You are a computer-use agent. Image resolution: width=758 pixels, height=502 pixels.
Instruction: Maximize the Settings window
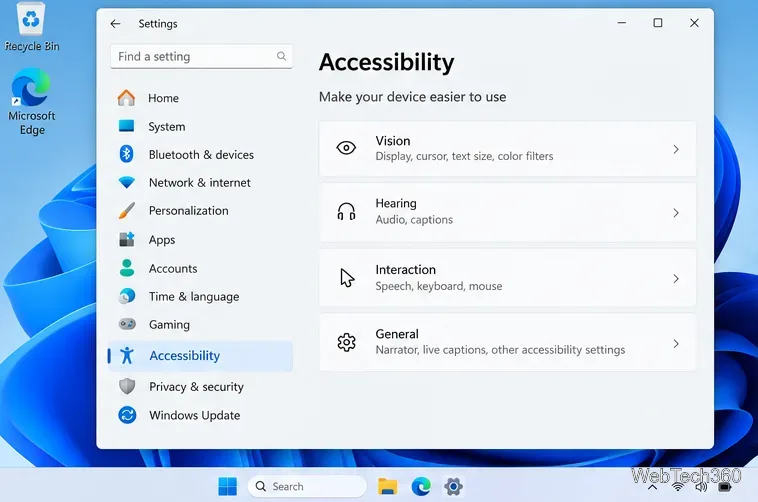[658, 23]
